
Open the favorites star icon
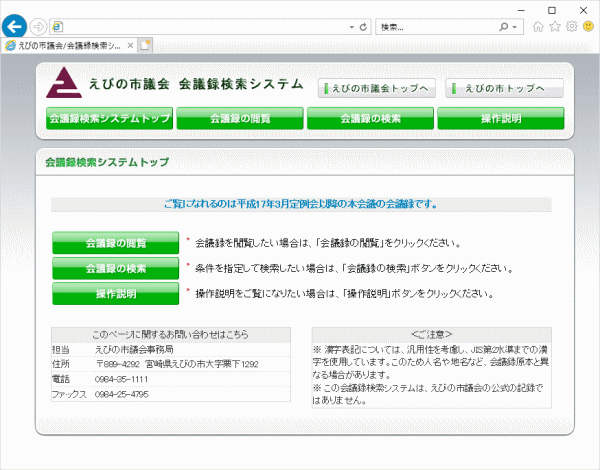click(x=555, y=26)
